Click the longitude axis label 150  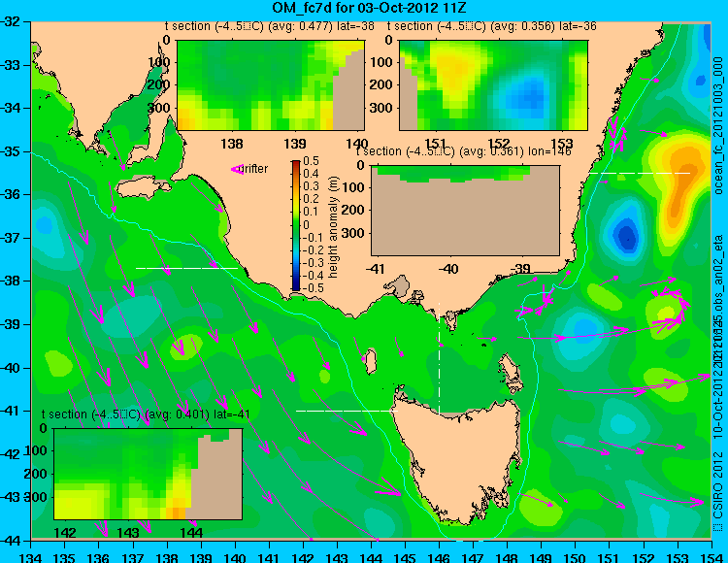576,557
